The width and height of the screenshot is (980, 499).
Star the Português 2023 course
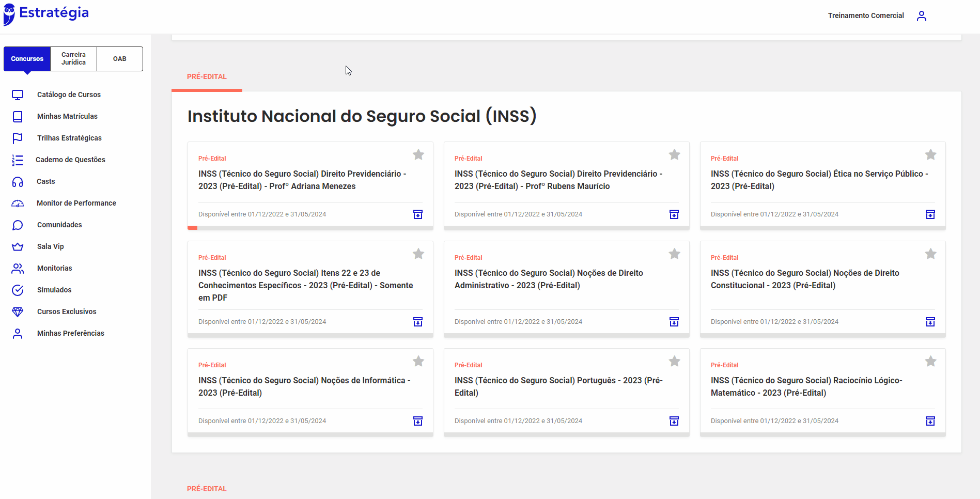tap(675, 361)
